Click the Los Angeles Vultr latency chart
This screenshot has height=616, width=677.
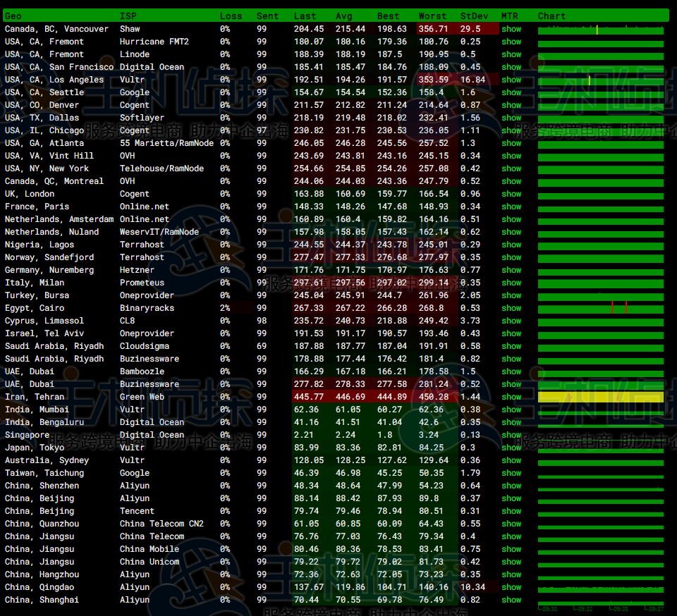pos(601,80)
